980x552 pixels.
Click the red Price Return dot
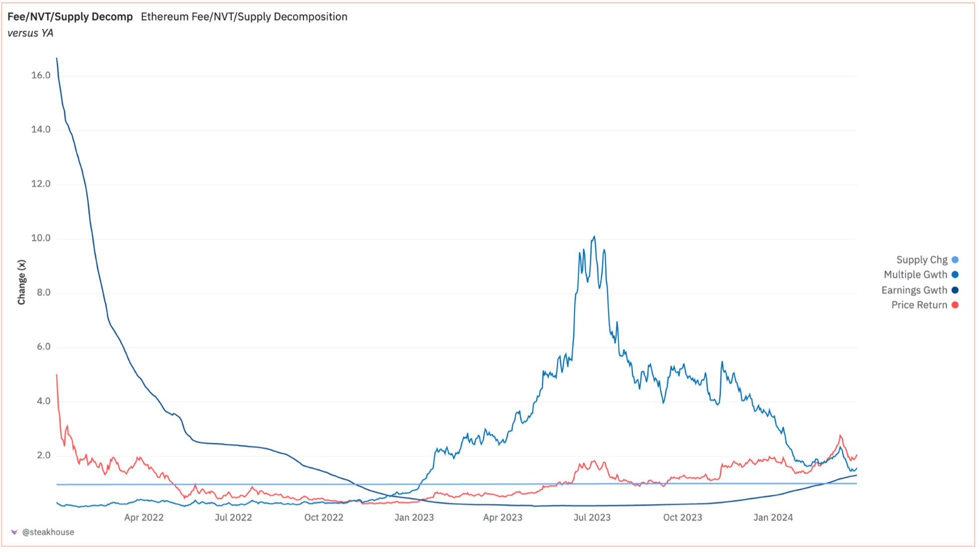955,305
